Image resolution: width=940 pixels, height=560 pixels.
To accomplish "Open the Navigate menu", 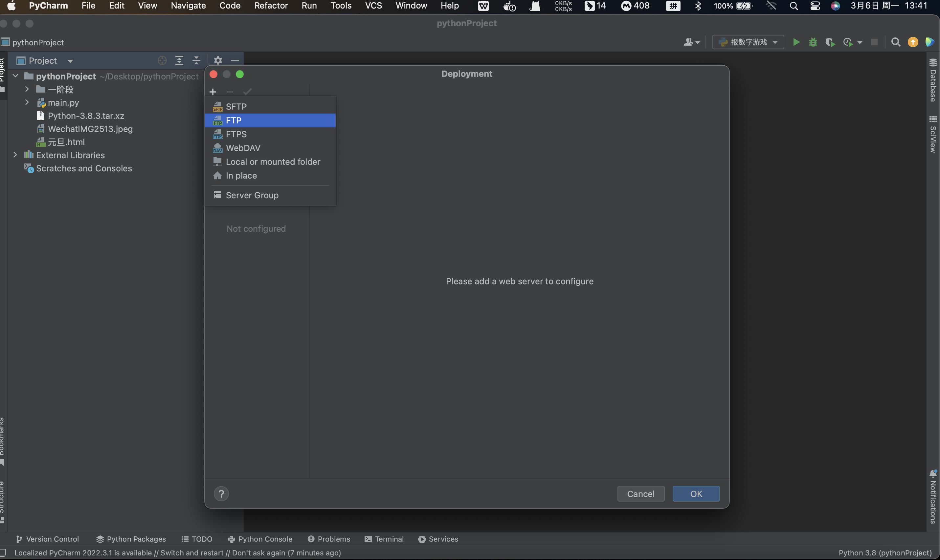I will (x=188, y=6).
